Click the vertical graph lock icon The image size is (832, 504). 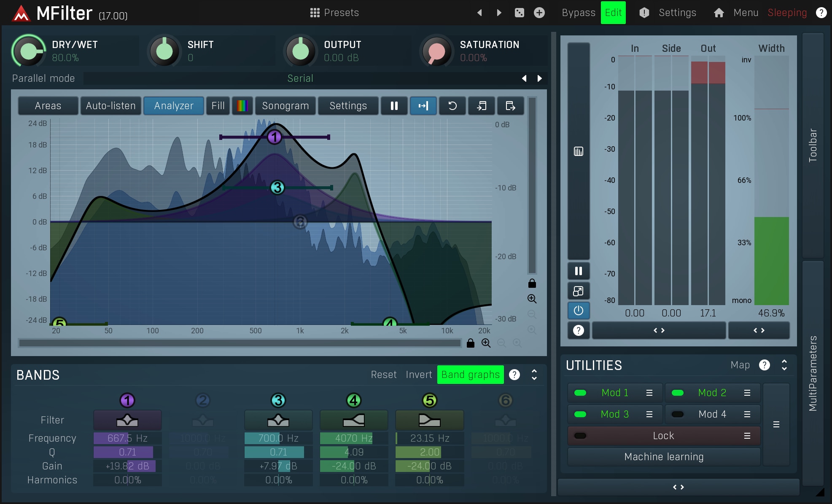coord(532,283)
